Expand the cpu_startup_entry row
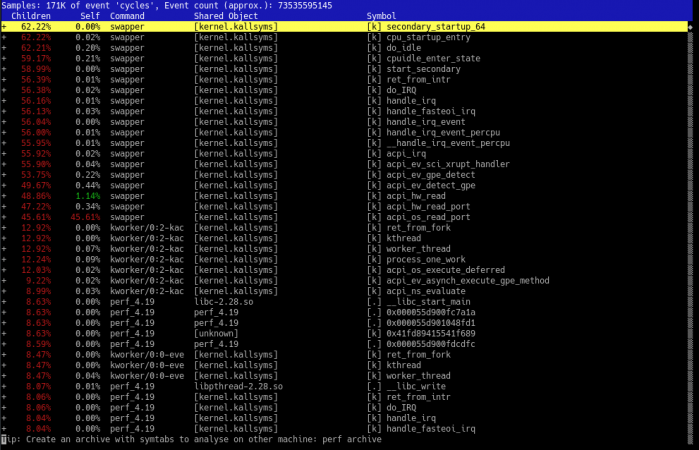 (x=4, y=37)
